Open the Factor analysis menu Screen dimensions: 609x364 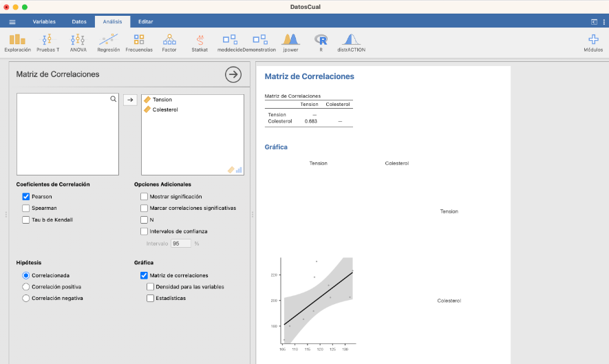point(169,43)
